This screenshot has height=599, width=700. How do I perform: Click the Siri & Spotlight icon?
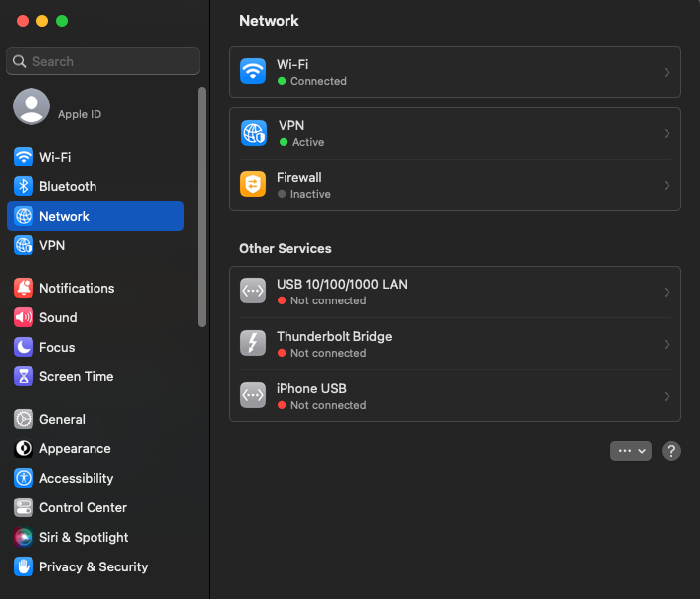coord(24,537)
